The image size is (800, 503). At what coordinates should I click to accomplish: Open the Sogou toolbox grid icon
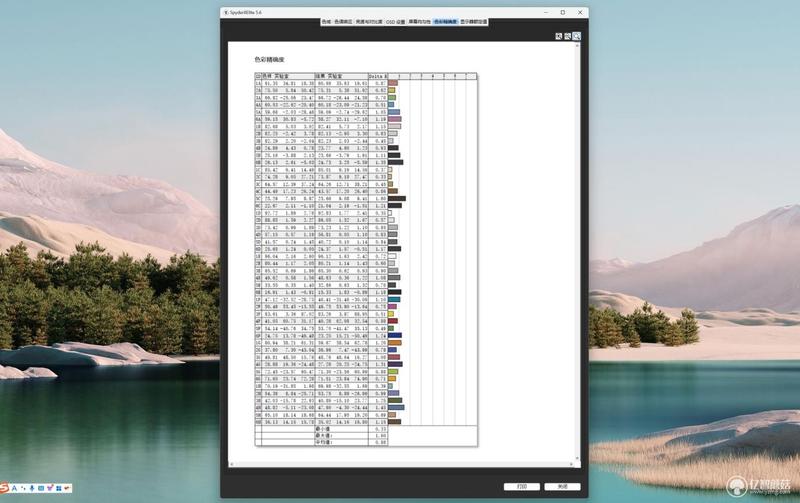[x=59, y=488]
